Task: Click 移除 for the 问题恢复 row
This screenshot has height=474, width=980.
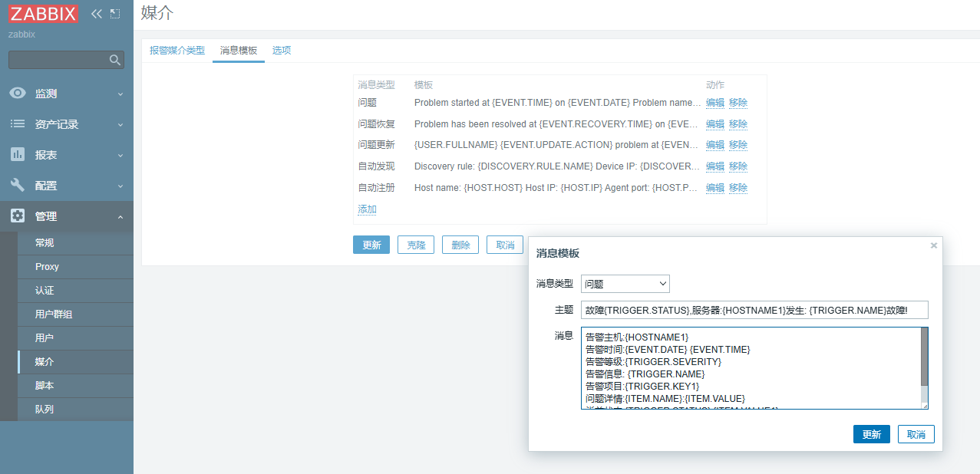Action: pyautogui.click(x=738, y=124)
